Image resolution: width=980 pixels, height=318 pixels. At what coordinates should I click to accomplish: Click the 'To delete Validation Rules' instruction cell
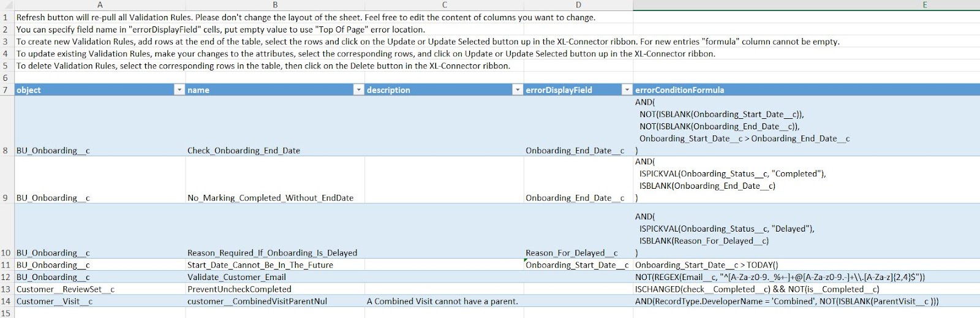pos(263,66)
